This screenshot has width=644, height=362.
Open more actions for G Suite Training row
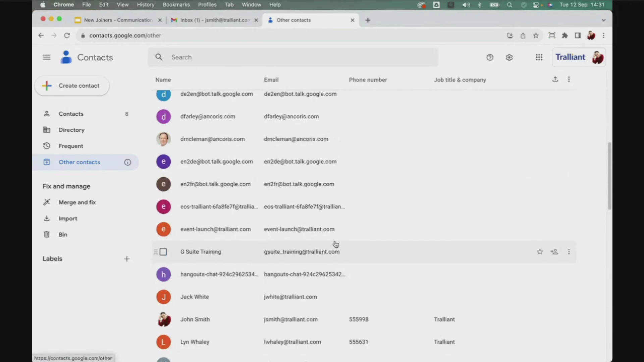pos(569,252)
